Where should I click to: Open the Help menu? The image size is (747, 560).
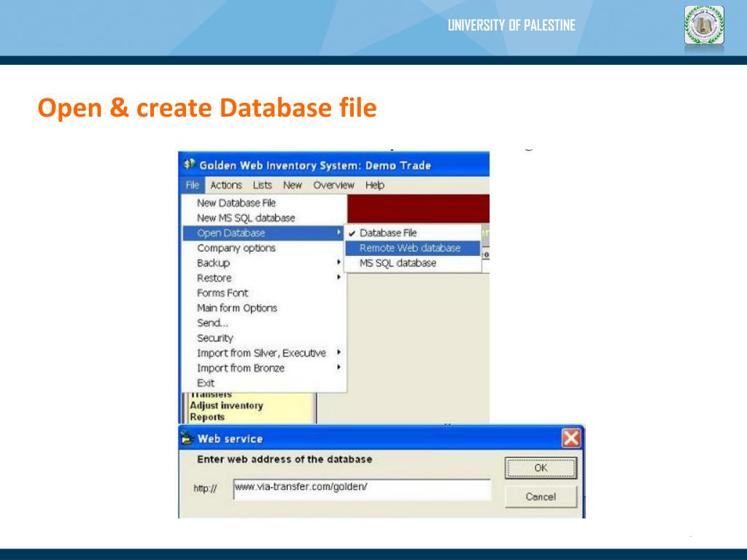[375, 185]
